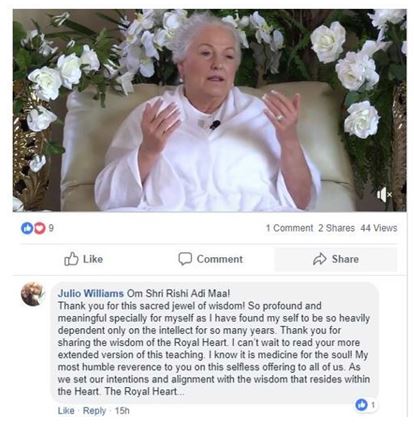Open the 1 Comment link
414x424 pixels.
tap(289, 228)
